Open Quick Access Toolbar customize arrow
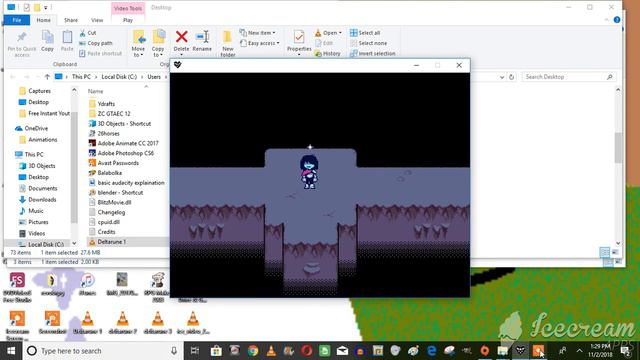640x360 pixels. 46,7
